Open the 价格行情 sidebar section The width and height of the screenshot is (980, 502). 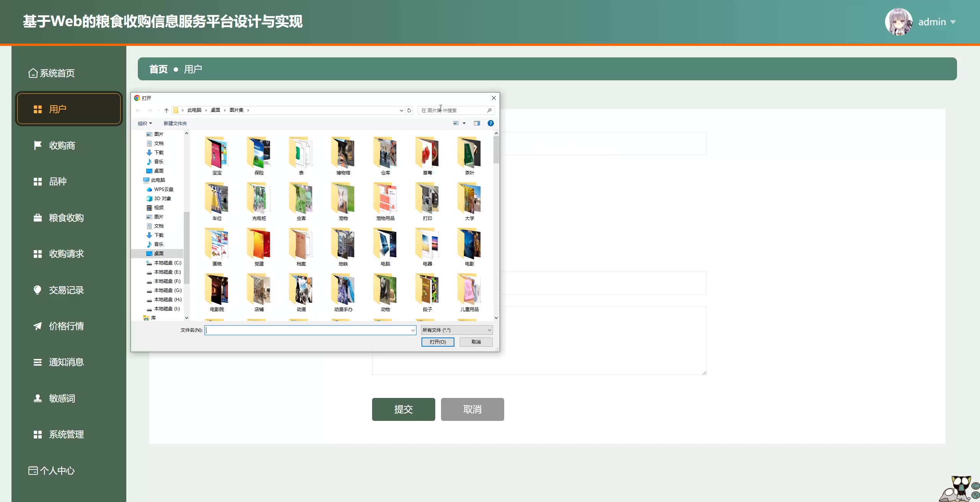click(x=66, y=326)
